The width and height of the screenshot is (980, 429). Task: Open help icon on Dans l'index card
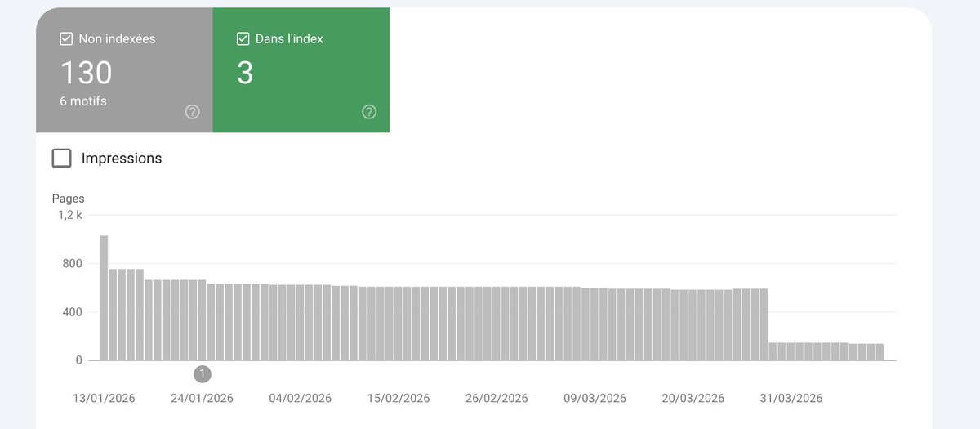click(369, 112)
